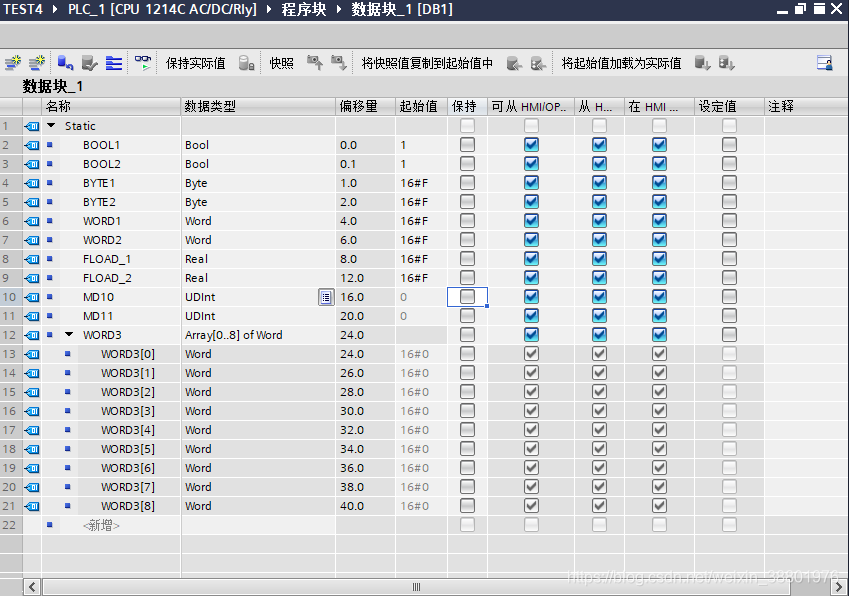The image size is (849, 596).
Task: Uncheck 从 HMI writable for BYTE1
Action: point(599,182)
